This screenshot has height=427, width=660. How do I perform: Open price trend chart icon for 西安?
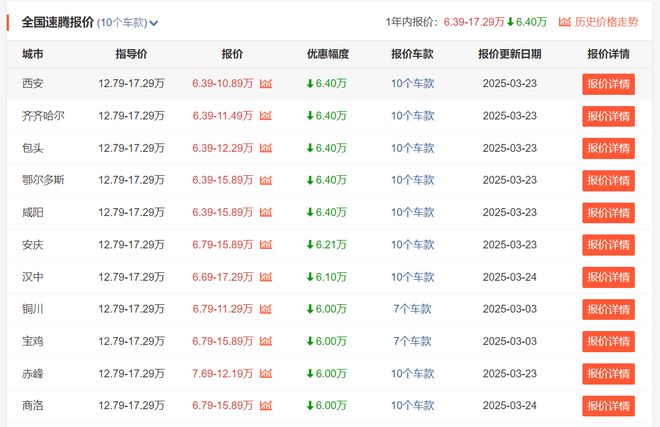click(266, 83)
